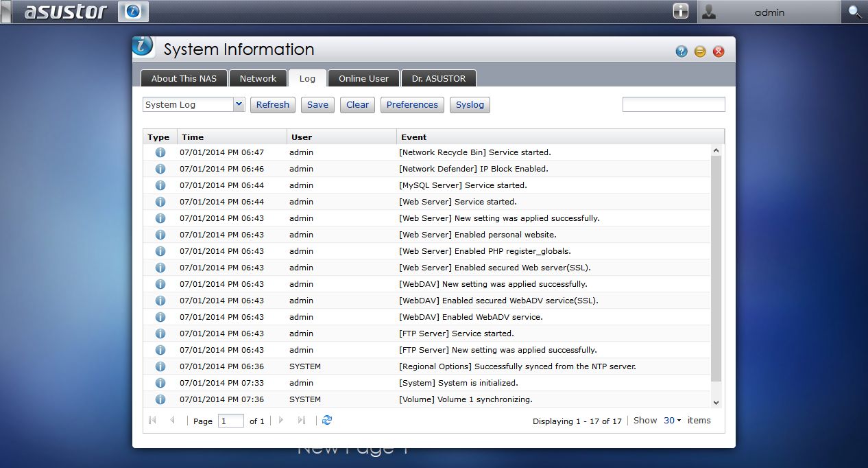Click time '07/01/2014 PM 06:47'
The image size is (868, 468).
(221, 152)
